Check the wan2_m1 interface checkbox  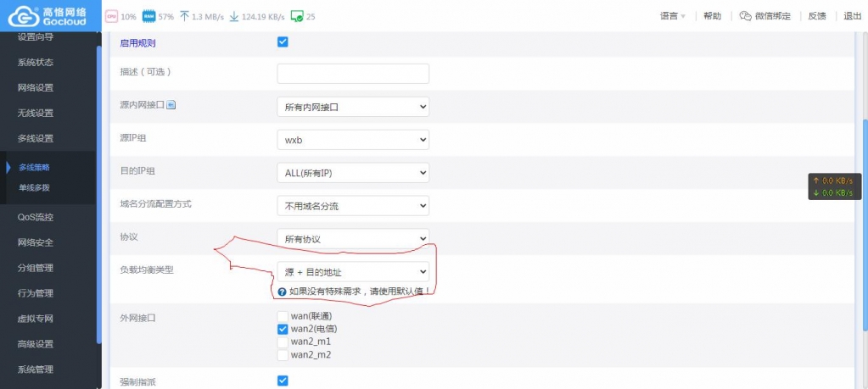click(x=283, y=342)
